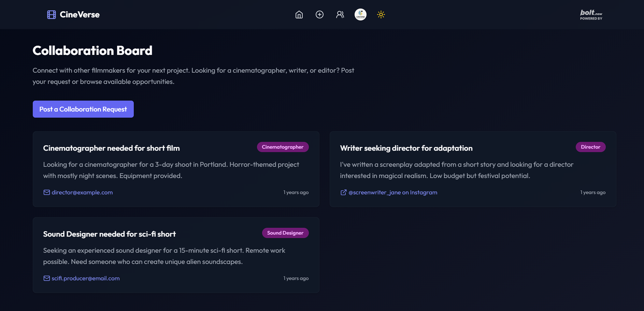Viewport: 644px width, 311px height.
Task: Select Sound Designer needed for sci-fi short
Action: pos(109,234)
